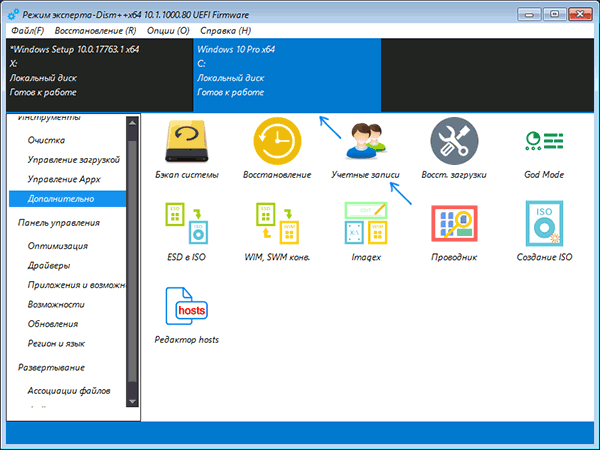The image size is (600, 450).
Task: Start the ESD в ISO converter
Action: pos(189,226)
